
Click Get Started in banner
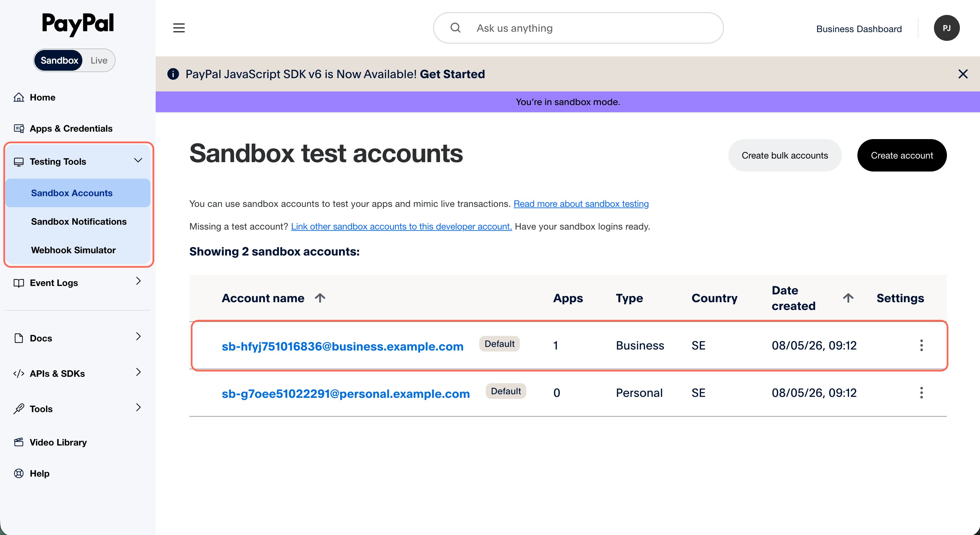pos(452,74)
